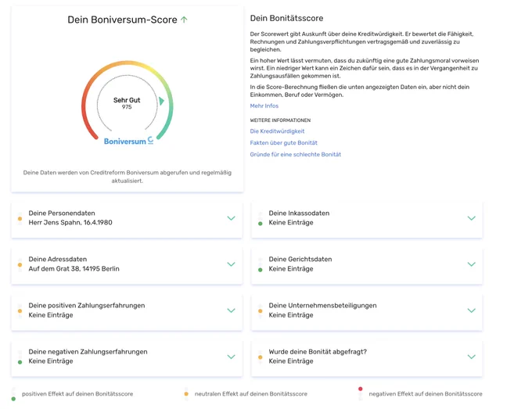Expand the Deine Personendaten section chevron

click(231, 218)
